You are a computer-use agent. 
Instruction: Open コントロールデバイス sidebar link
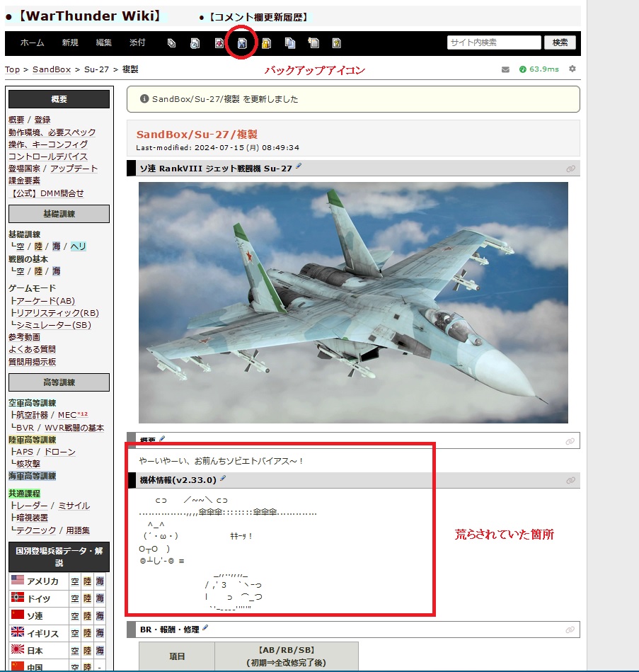click(x=48, y=156)
